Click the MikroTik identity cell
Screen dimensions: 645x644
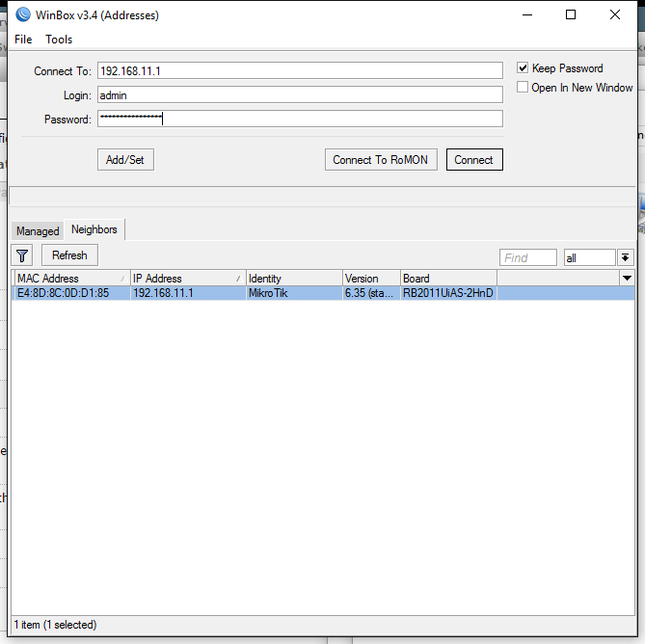294,293
